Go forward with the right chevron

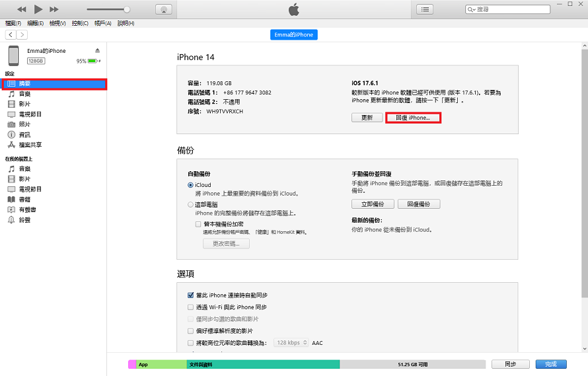tap(22, 35)
